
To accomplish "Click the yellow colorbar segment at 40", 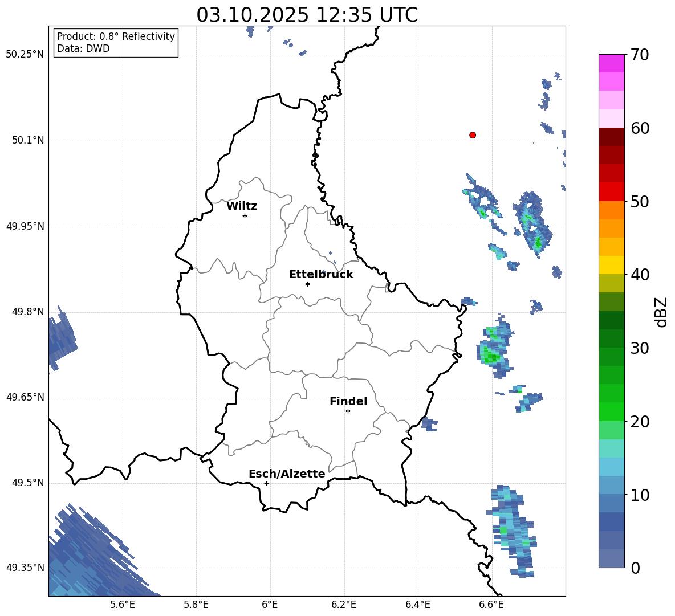I will 612,265.
